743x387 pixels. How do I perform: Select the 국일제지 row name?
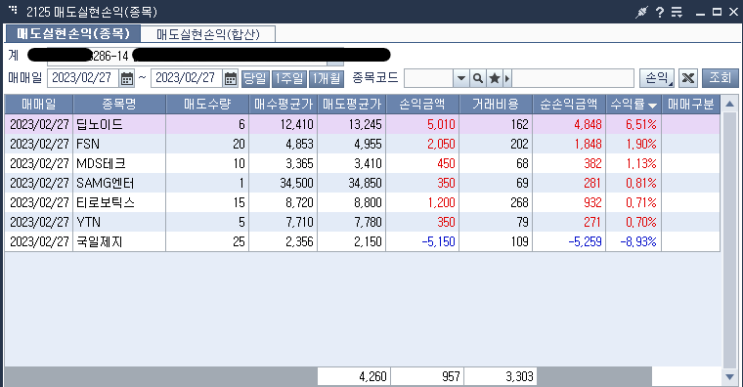[x=99, y=242]
